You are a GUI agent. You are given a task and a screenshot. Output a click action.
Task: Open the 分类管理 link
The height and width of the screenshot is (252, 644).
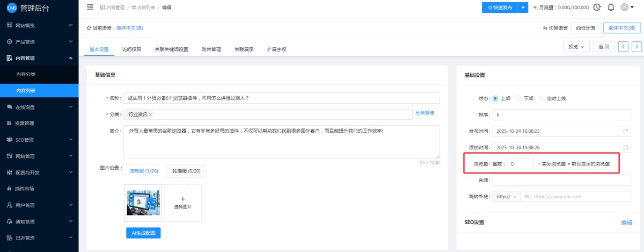(425, 113)
